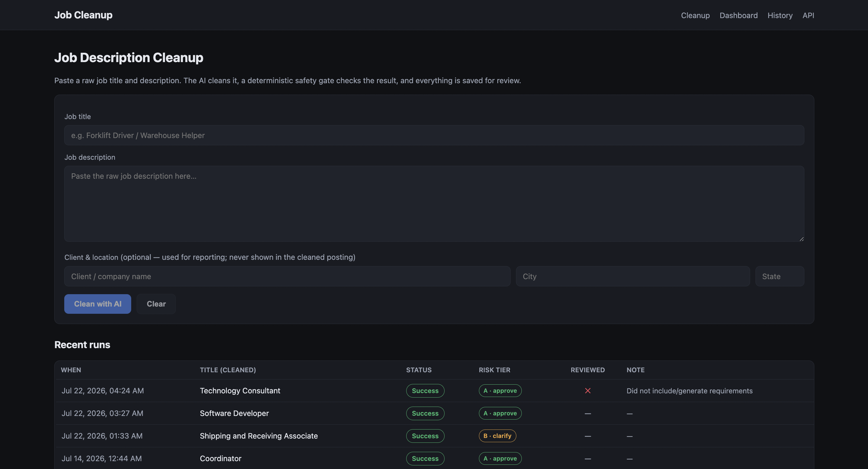868x469 pixels.
Task: Click the NOTE column header
Action: (x=635, y=370)
